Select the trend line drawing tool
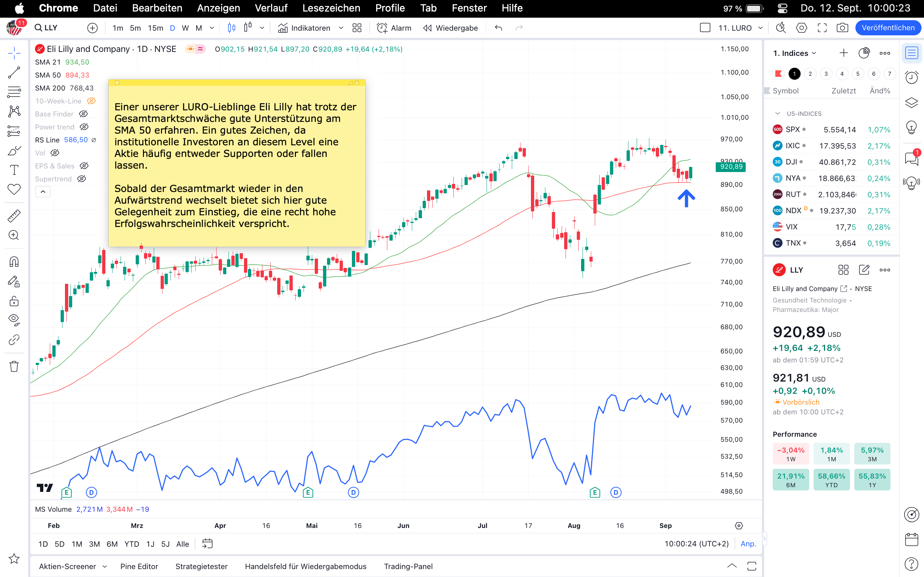This screenshot has width=924, height=577. [14, 72]
